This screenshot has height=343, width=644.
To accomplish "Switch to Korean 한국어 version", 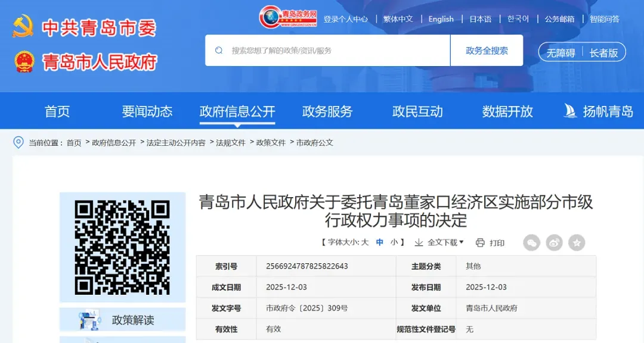I will (518, 19).
